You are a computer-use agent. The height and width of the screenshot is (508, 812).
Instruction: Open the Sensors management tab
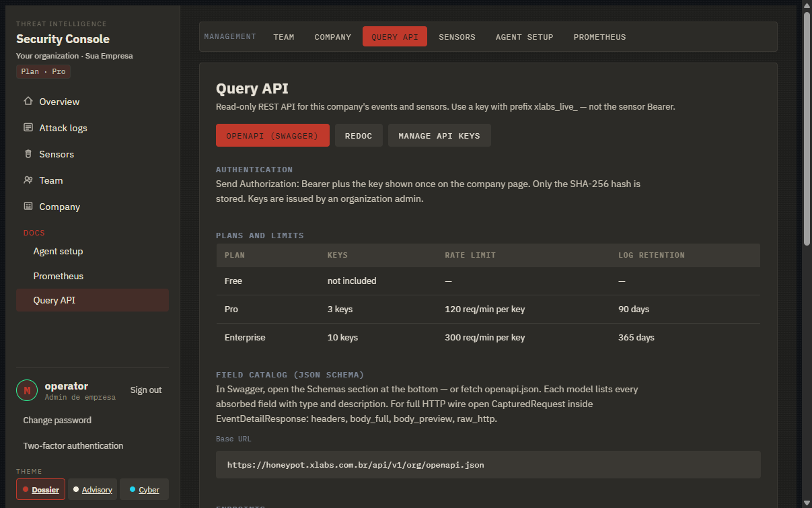tap(457, 37)
